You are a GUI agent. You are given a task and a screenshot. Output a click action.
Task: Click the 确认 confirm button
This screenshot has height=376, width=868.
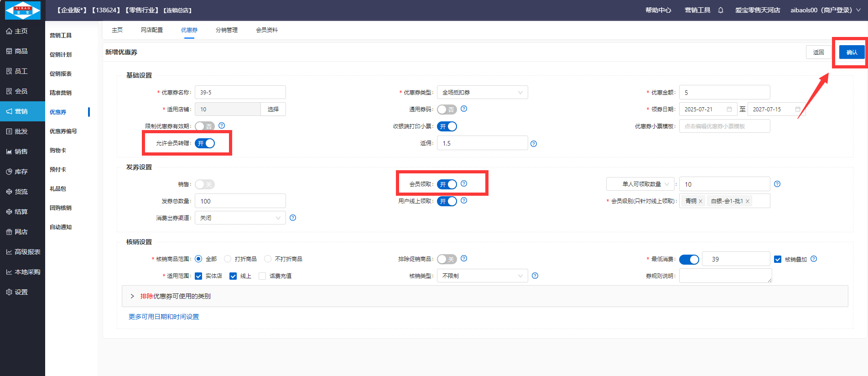[x=852, y=52]
